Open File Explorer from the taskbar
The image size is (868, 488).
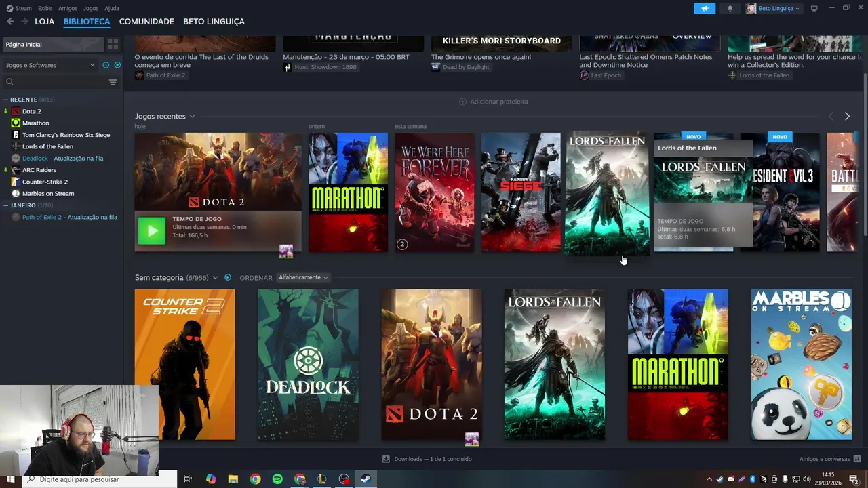233,479
